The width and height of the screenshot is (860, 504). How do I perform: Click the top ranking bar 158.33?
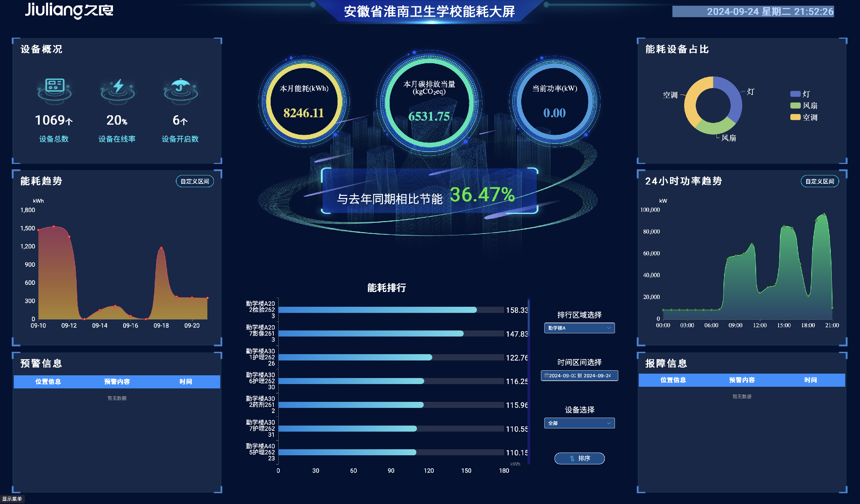[x=377, y=310]
